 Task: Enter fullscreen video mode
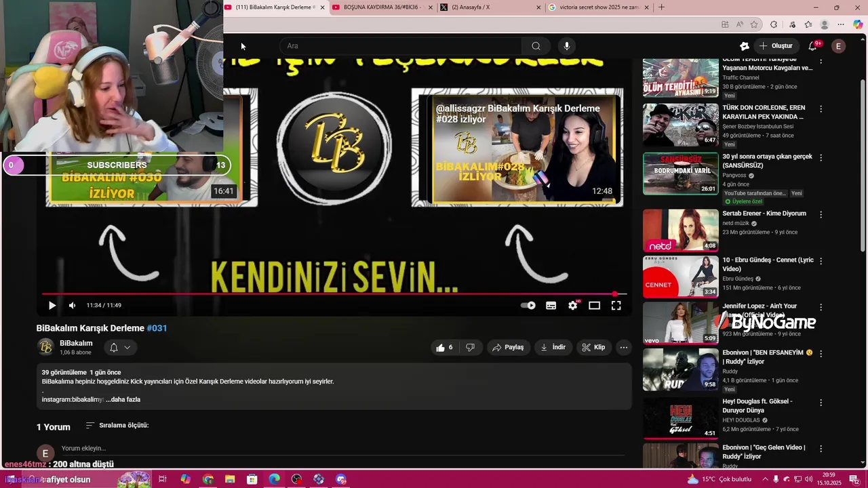616,306
